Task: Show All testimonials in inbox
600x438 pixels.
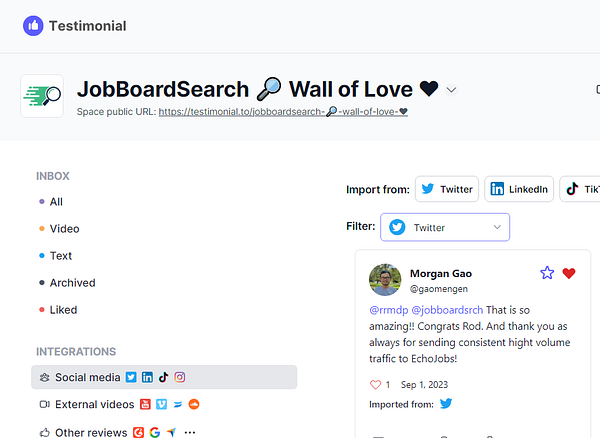Action: coord(56,202)
